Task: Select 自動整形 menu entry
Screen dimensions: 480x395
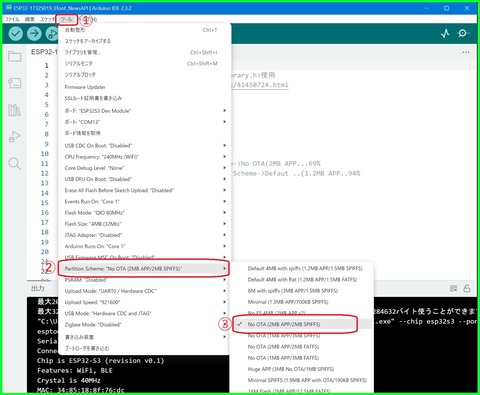Action: click(x=144, y=30)
